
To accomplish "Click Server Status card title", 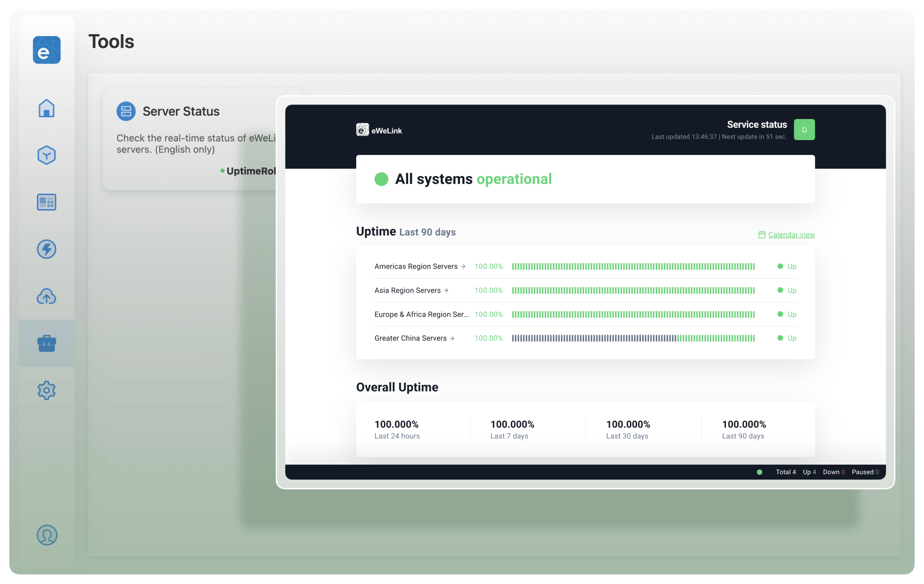I will pos(181,111).
